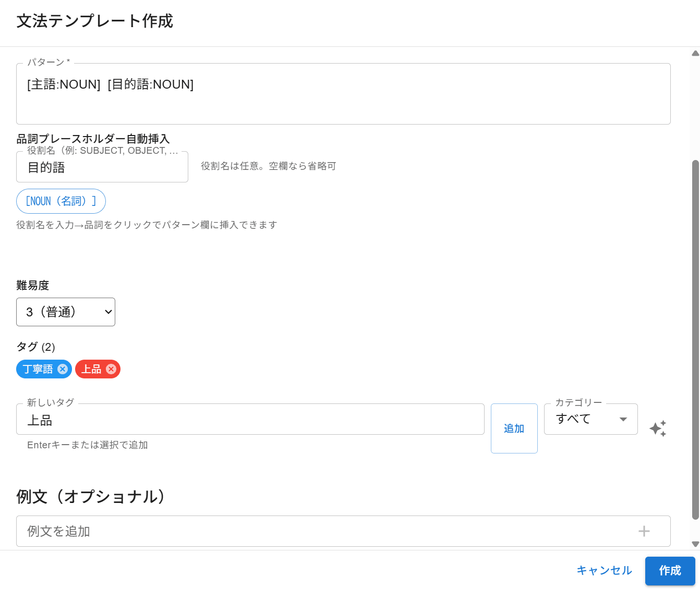This screenshot has height=589, width=700.
Task: Select the blue 丁寧語 tag chip
Action: (x=38, y=369)
